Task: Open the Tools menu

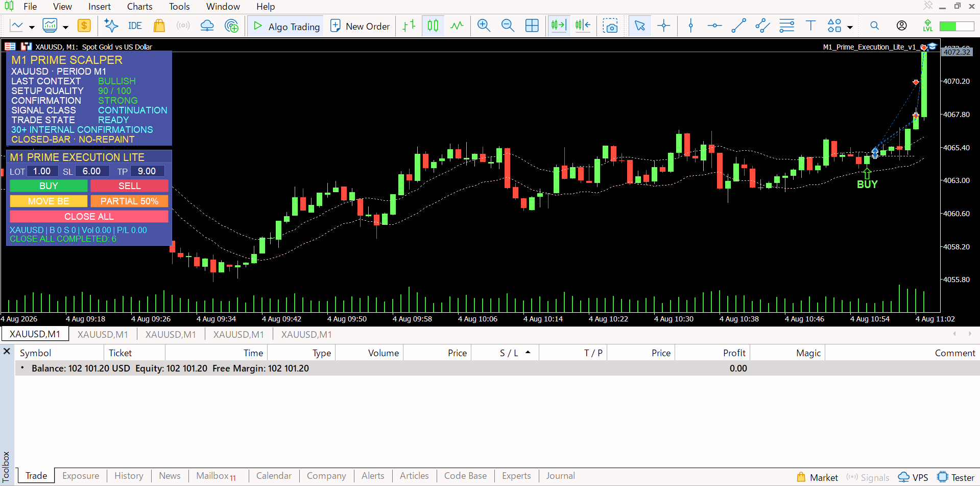Action: click(x=179, y=7)
